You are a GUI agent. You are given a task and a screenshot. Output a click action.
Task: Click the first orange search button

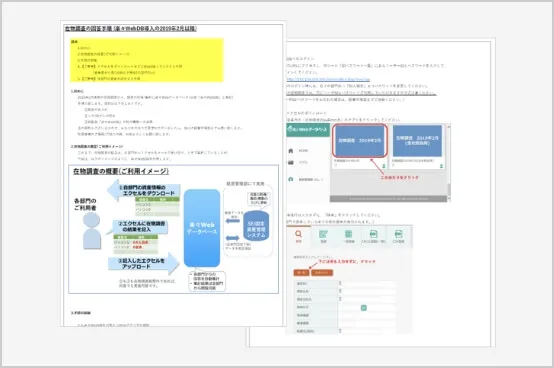301,273
